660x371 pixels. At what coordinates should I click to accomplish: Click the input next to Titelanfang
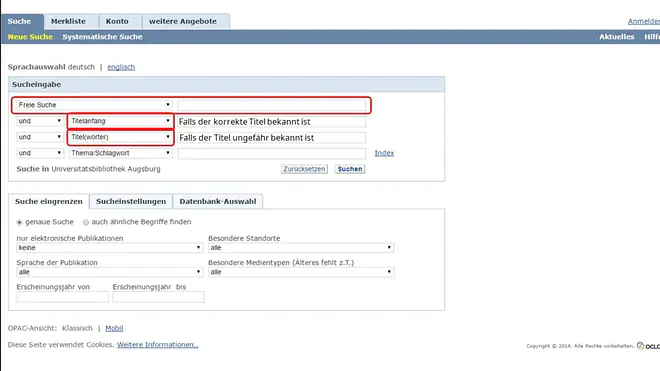(271, 122)
